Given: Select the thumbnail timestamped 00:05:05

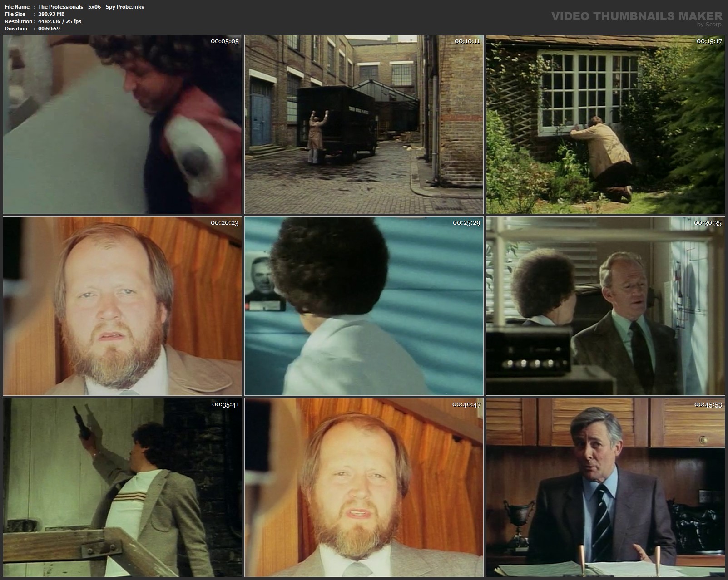Looking at the screenshot, I should pyautogui.click(x=122, y=124).
